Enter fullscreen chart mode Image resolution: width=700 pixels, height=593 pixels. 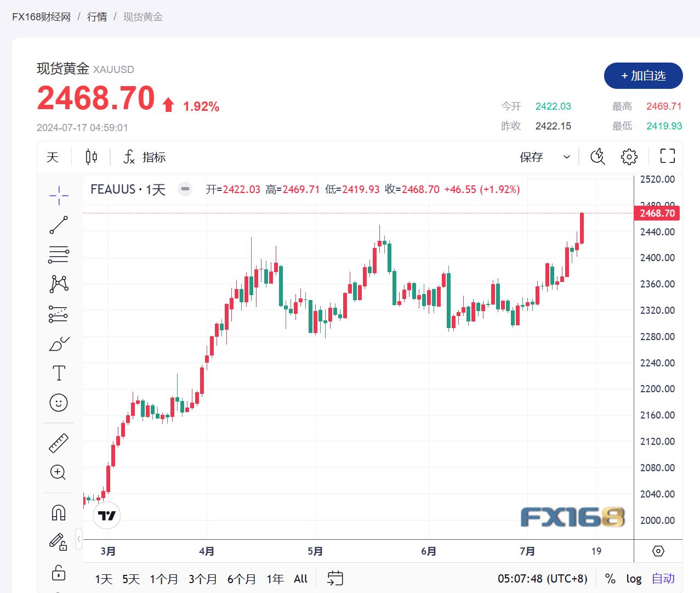pos(667,156)
